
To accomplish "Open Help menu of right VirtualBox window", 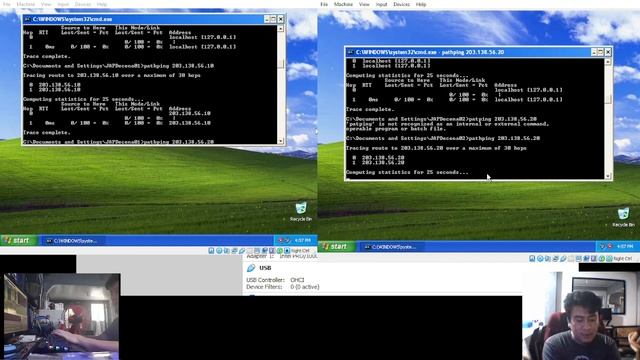I will tap(421, 4).
